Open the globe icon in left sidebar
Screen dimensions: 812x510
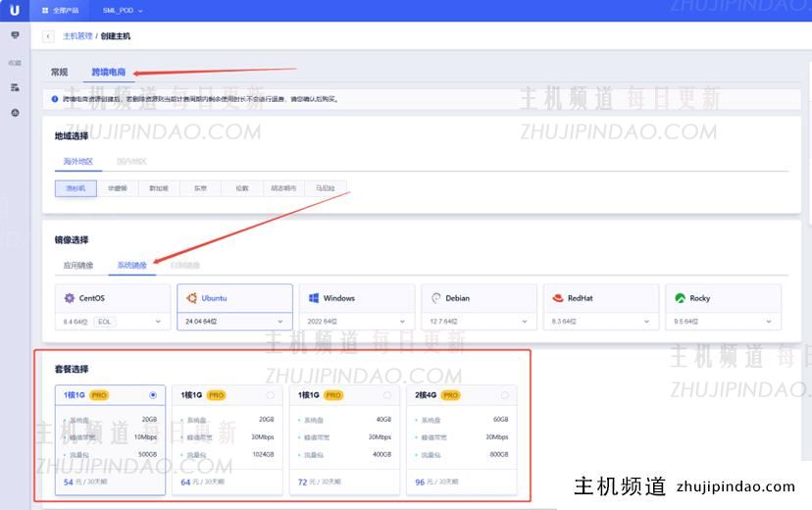coord(15,113)
